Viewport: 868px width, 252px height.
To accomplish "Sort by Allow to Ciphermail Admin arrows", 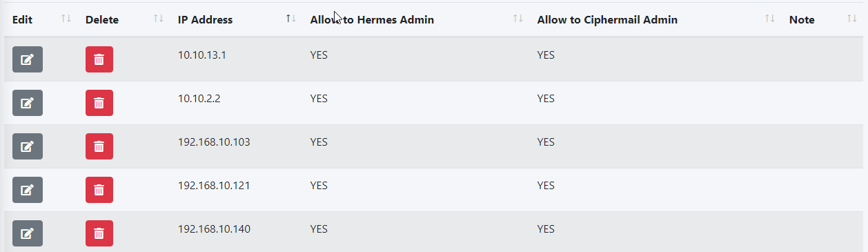I will coord(770,19).
